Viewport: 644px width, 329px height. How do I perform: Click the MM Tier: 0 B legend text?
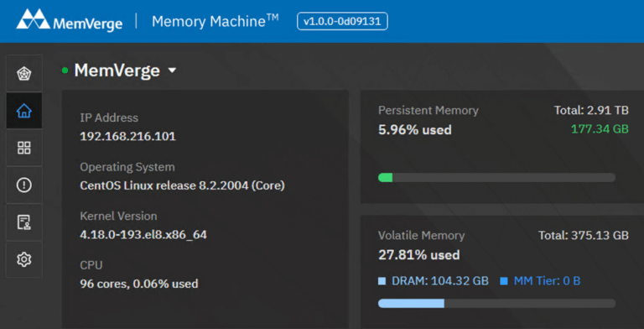point(547,281)
